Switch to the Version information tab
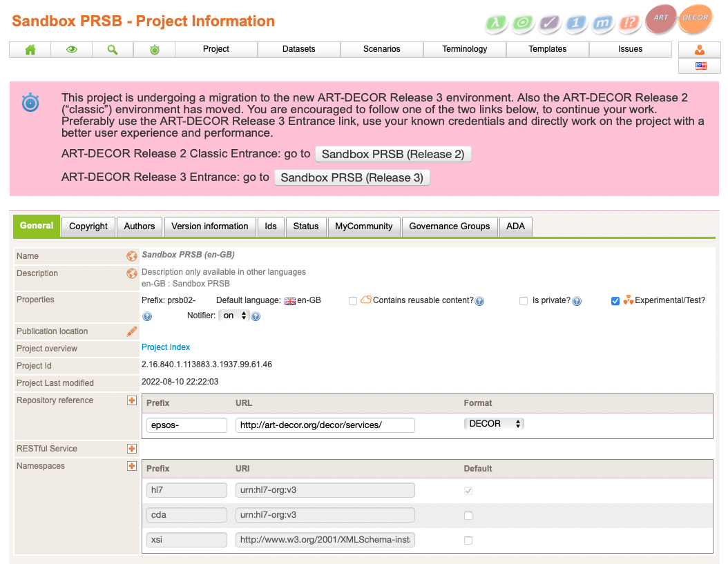728x564 pixels. point(209,226)
